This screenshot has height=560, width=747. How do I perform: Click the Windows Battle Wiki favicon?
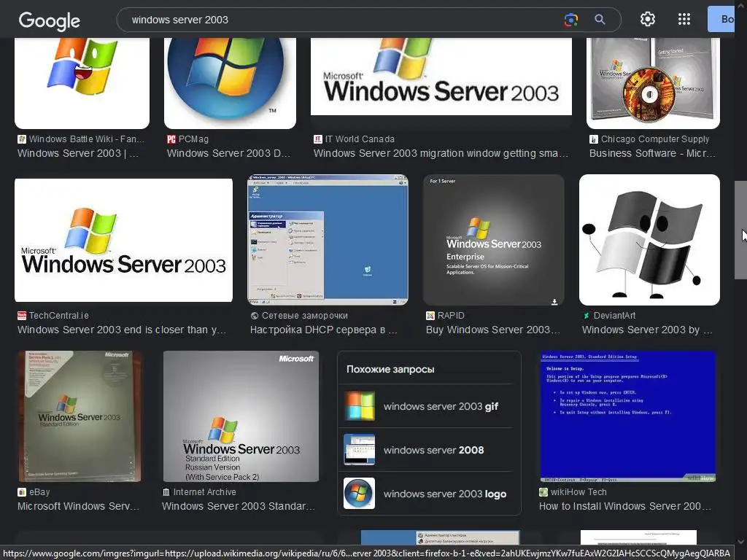pyautogui.click(x=22, y=139)
